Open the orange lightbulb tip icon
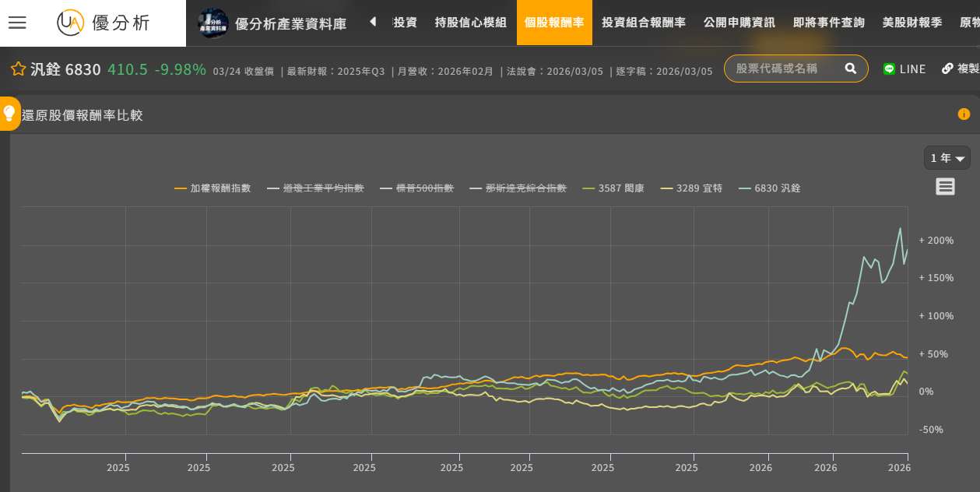The image size is (980, 492). pos(9,114)
